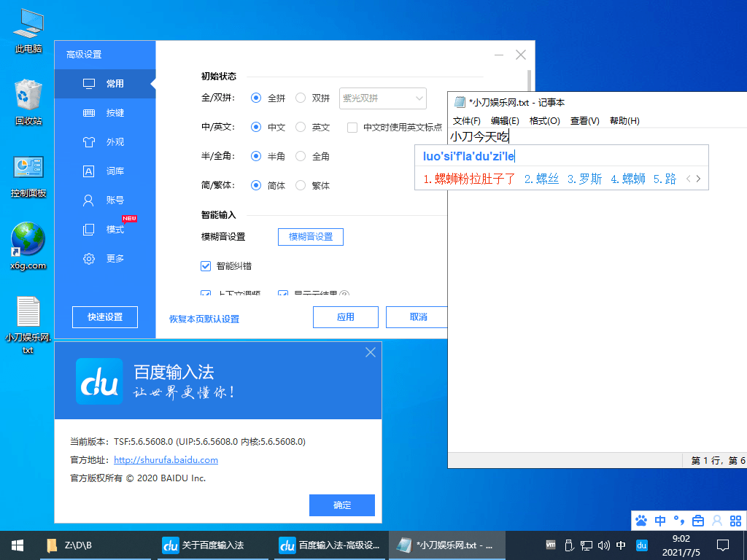747x560 pixels.
Task: Select the 双拼 radio button
Action: pos(301,98)
